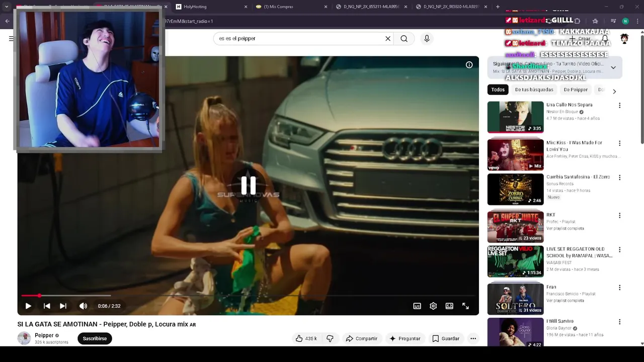The width and height of the screenshot is (644, 362).
Task: Click the large pause overlay on the video
Action: pyautogui.click(x=248, y=185)
